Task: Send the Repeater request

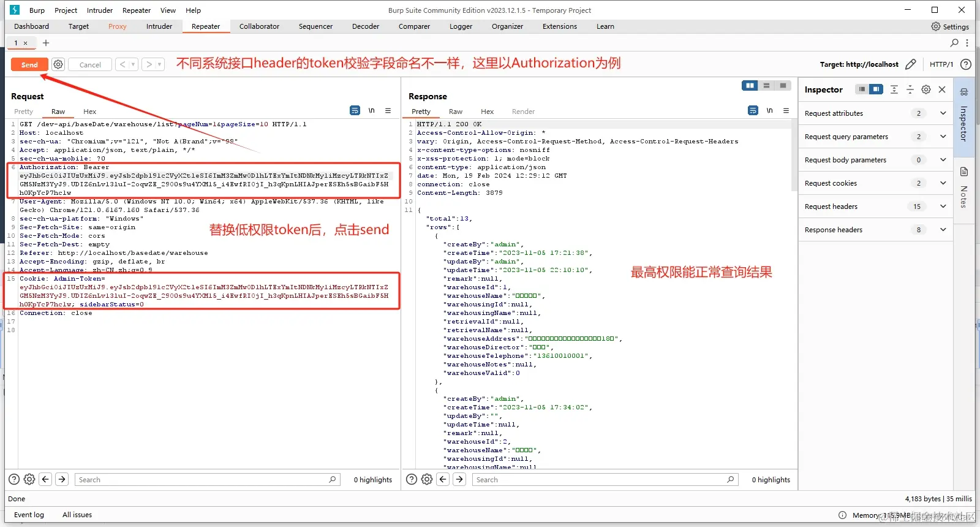Action: pyautogui.click(x=29, y=64)
